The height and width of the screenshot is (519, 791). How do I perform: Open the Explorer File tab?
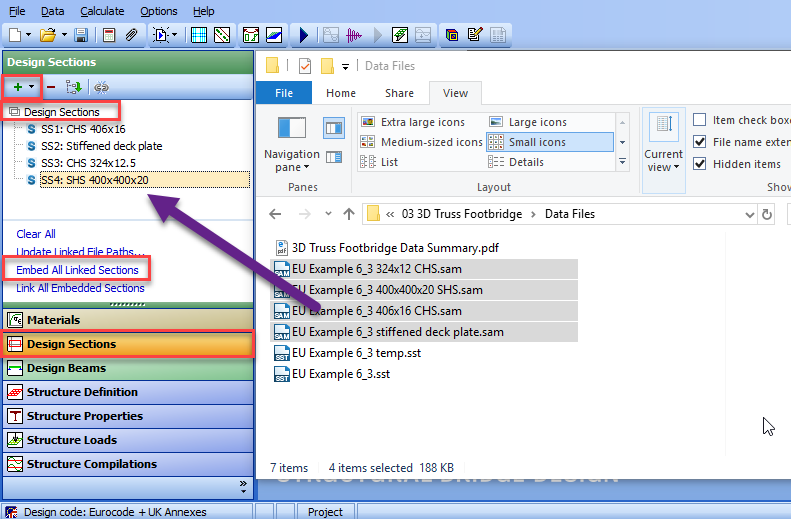(284, 93)
